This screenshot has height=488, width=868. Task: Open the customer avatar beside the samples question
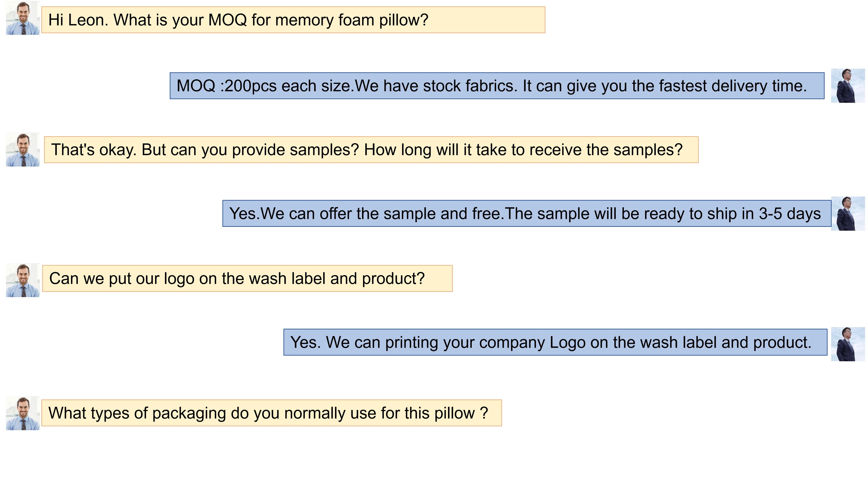(23, 150)
